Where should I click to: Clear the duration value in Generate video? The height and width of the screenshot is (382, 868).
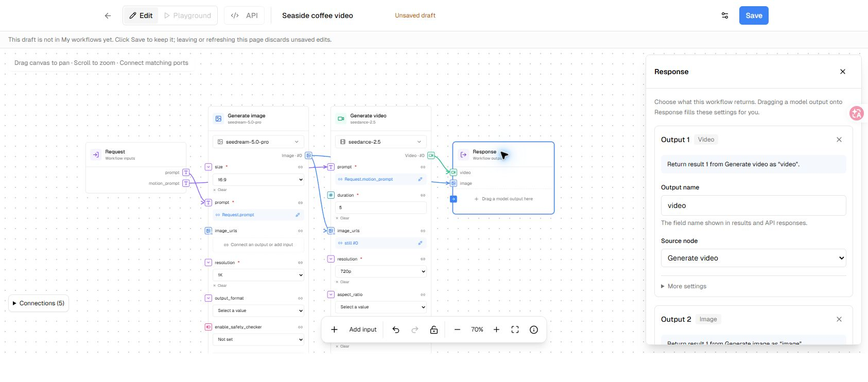pyautogui.click(x=343, y=218)
